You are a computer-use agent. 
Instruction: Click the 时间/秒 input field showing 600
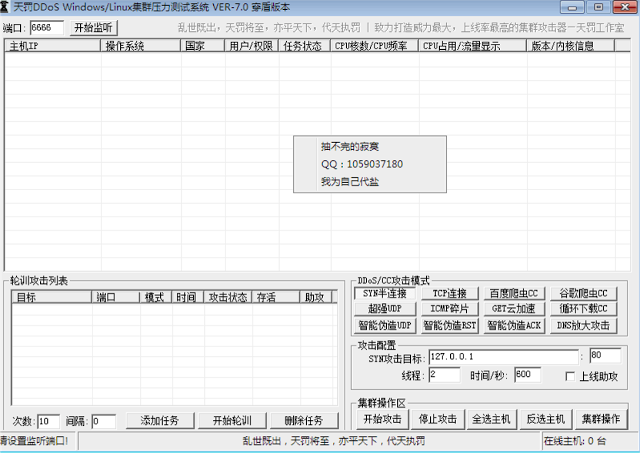pyautogui.click(x=527, y=375)
